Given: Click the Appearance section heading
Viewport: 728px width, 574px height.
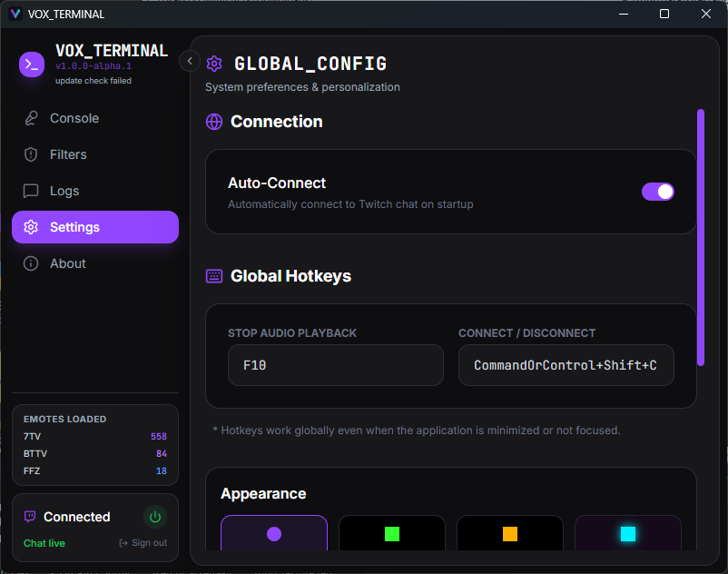Looking at the screenshot, I should [x=263, y=494].
